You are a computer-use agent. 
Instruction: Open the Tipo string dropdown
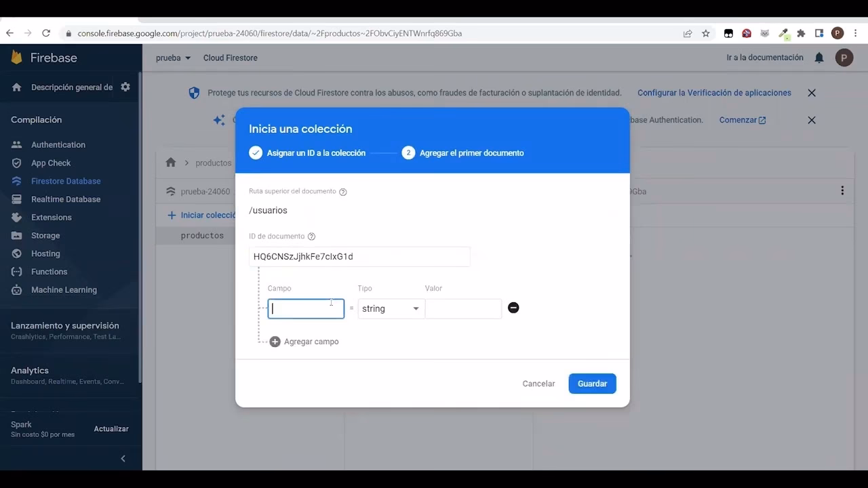click(391, 309)
